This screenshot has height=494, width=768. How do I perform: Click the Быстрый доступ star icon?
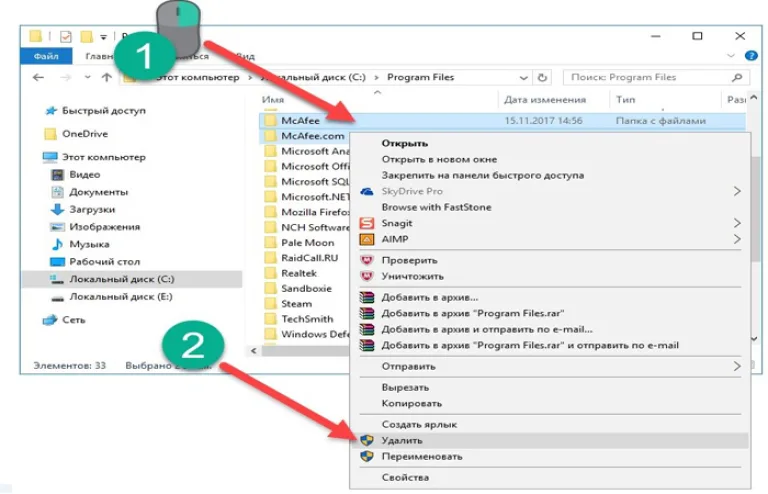(x=51, y=111)
